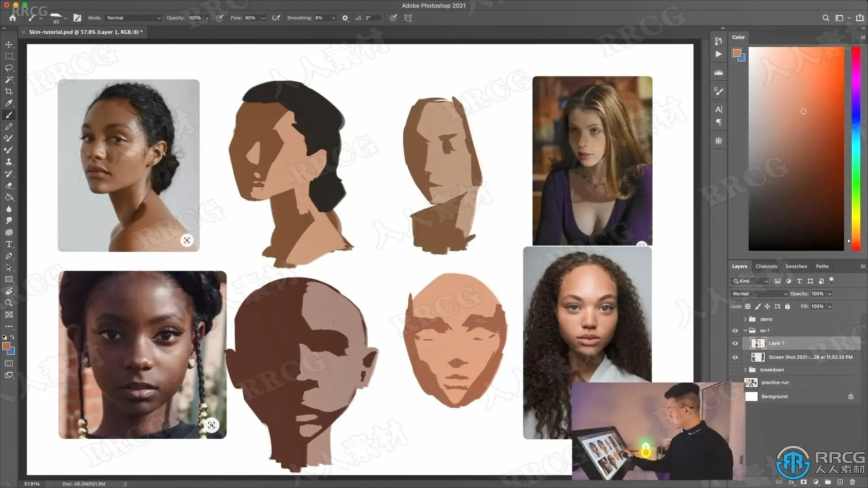This screenshot has width=868, height=488.
Task: Hide Layer 1 visibility eye
Action: tap(735, 343)
